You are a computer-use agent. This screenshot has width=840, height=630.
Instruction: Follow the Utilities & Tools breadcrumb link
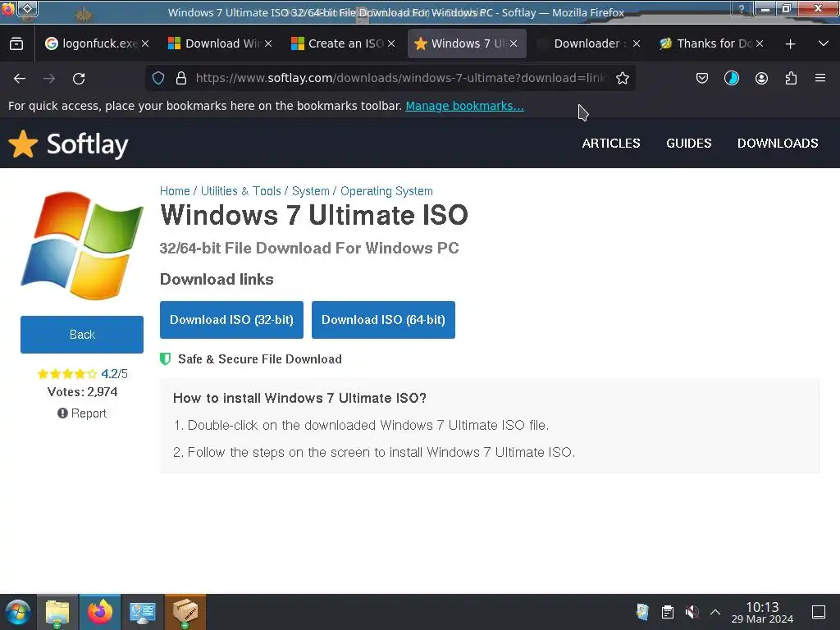point(240,191)
